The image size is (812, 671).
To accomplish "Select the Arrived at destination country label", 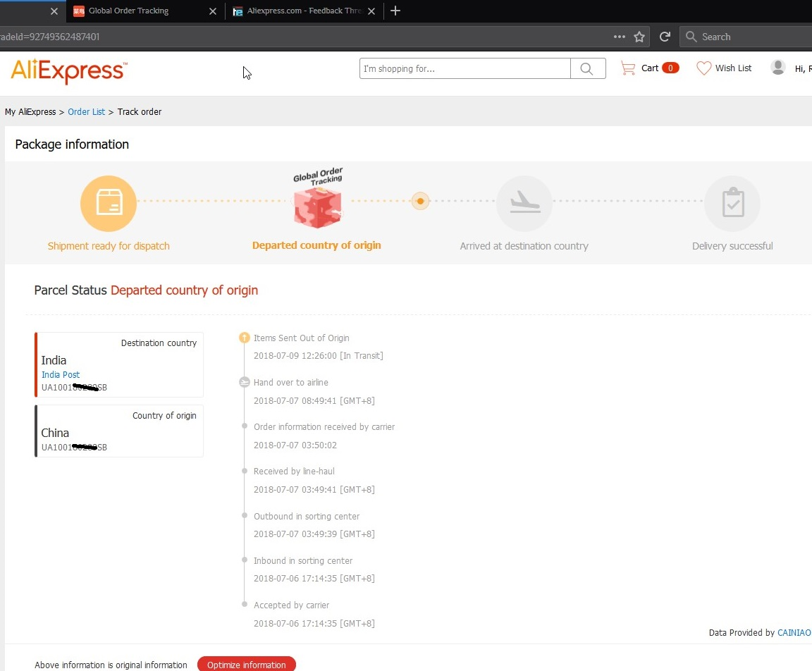I will [524, 246].
